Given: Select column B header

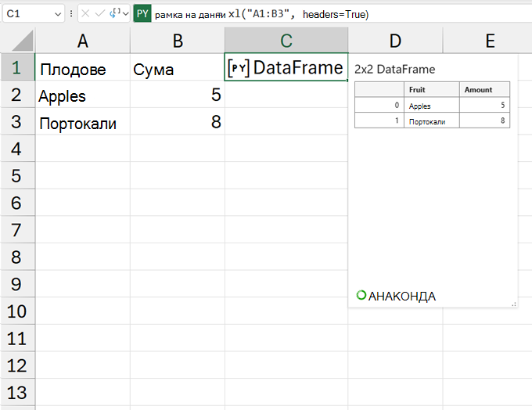Looking at the screenshot, I should (178, 41).
